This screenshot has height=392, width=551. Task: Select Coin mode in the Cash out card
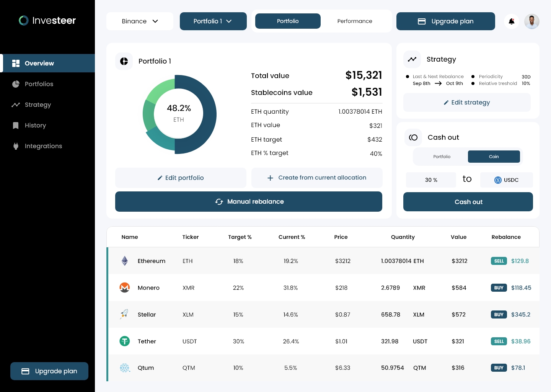(494, 157)
